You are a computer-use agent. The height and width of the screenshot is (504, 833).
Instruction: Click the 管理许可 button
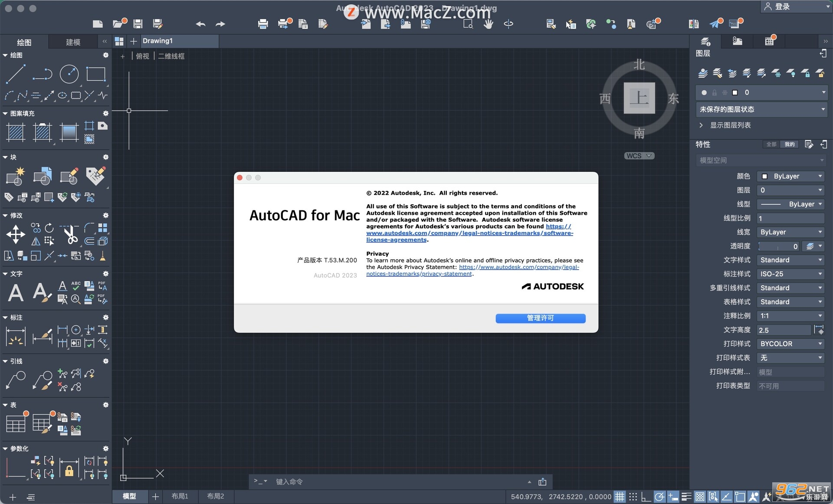[541, 318]
